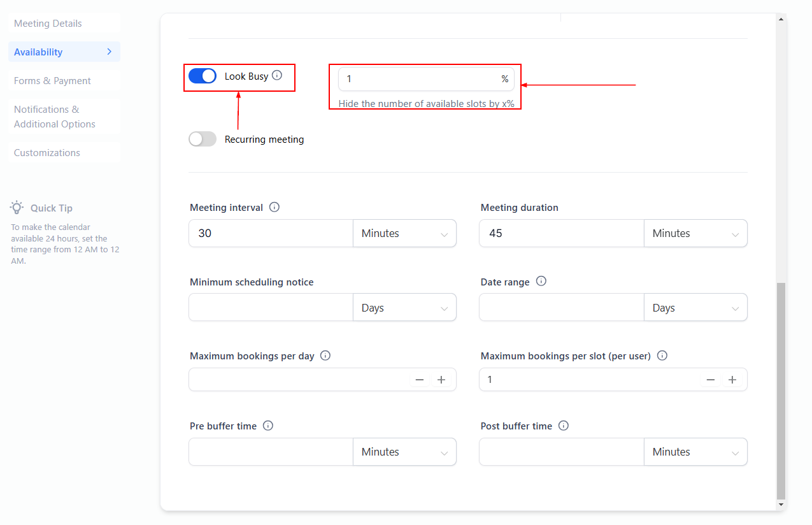Increase maximum bookings per day with plus
Image resolution: width=812 pixels, height=525 pixels.
click(441, 380)
